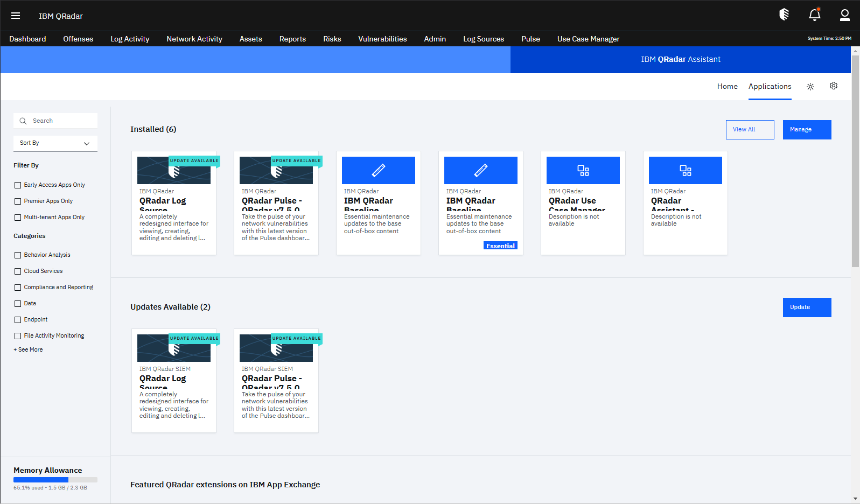Open the notifications bell
860x504 pixels.
[815, 15]
